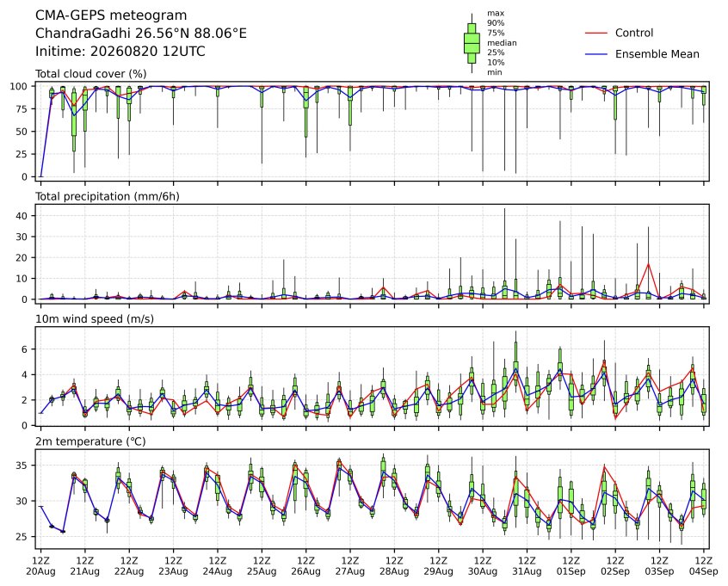Click the '12Z 01Sep' x-axis tick label
This screenshot has height=586, width=728.
[x=571, y=566]
